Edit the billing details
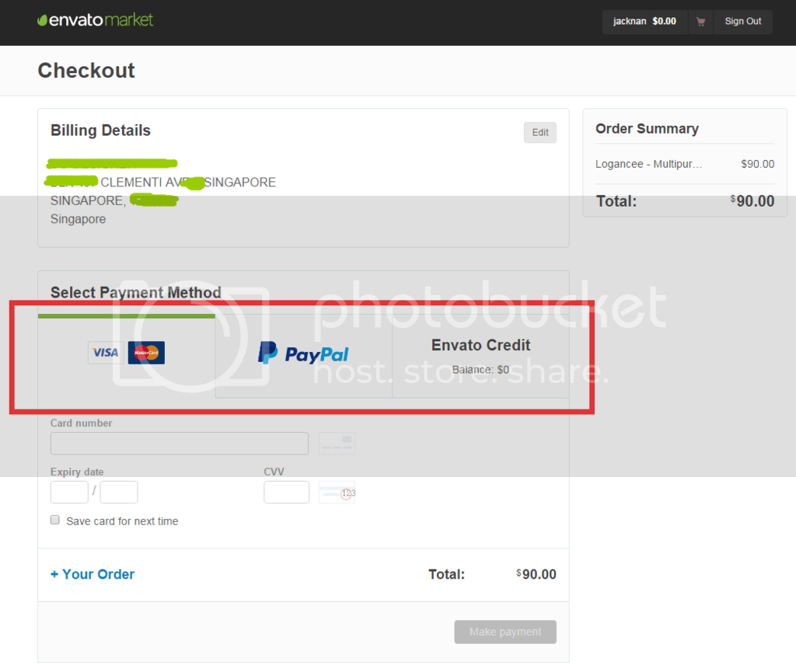This screenshot has width=796, height=672. [539, 133]
